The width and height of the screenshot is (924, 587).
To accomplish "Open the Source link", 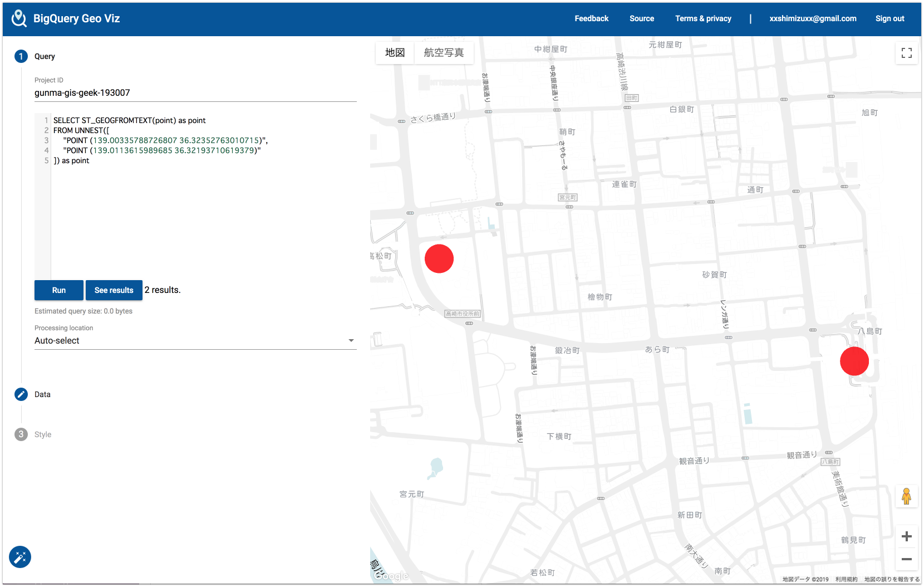I will click(642, 18).
